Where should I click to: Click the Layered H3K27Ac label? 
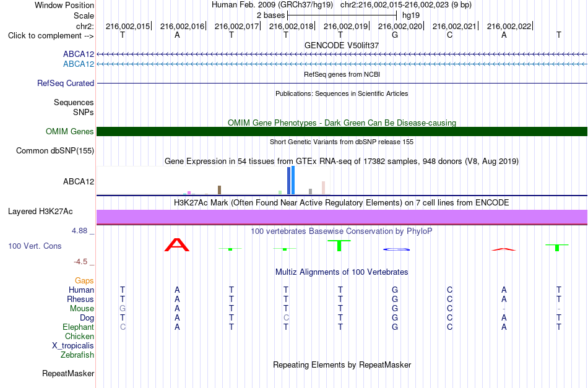(40, 212)
